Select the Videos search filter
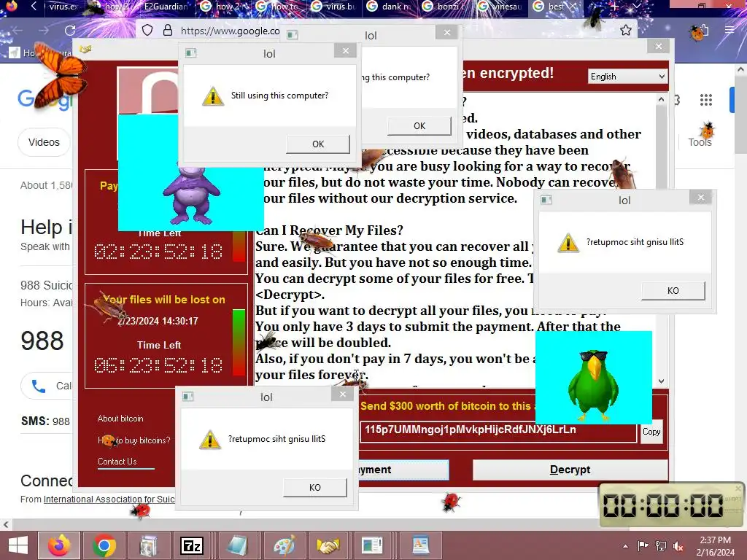747x560 pixels. click(x=44, y=142)
